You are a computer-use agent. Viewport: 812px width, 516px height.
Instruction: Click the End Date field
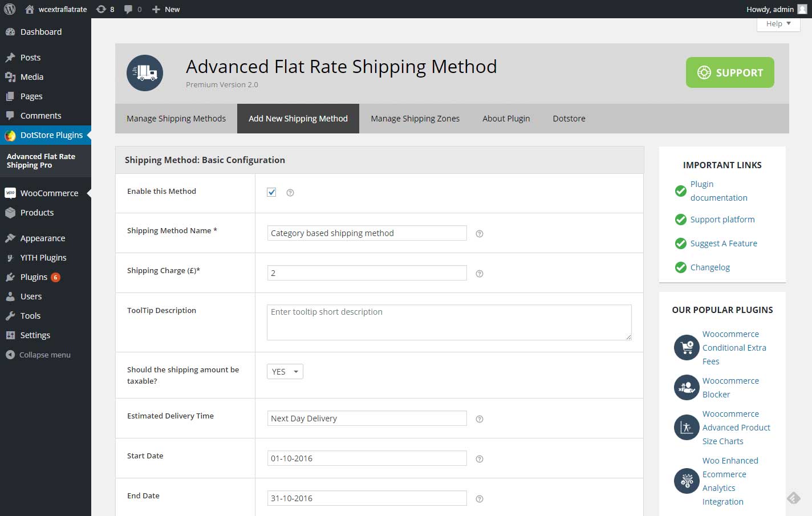point(367,498)
